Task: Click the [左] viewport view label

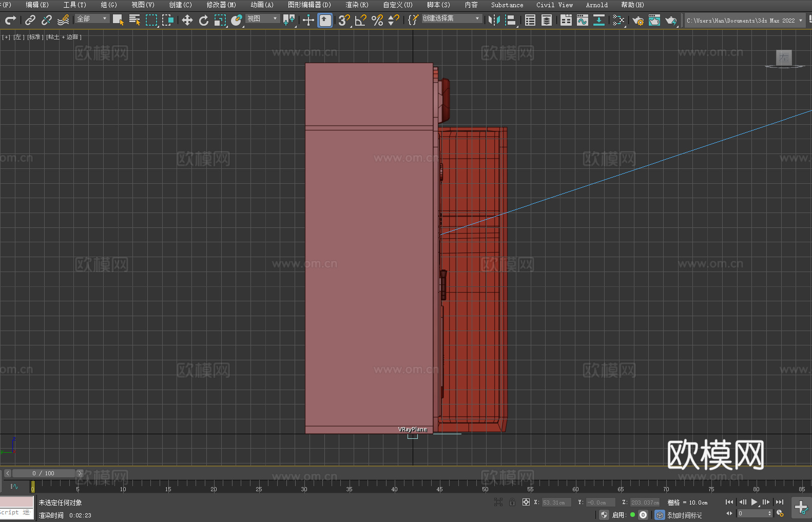Action: [x=19, y=37]
